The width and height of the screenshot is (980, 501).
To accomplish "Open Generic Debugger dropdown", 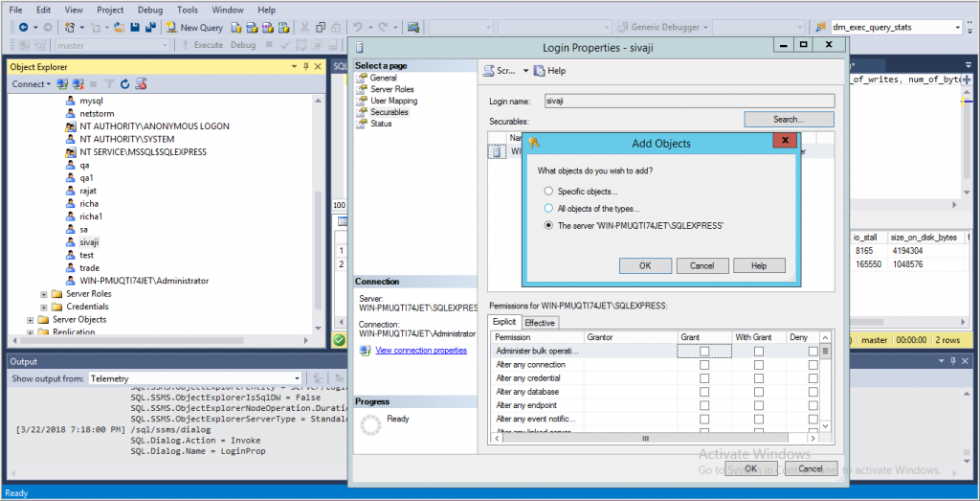I will 705,28.
